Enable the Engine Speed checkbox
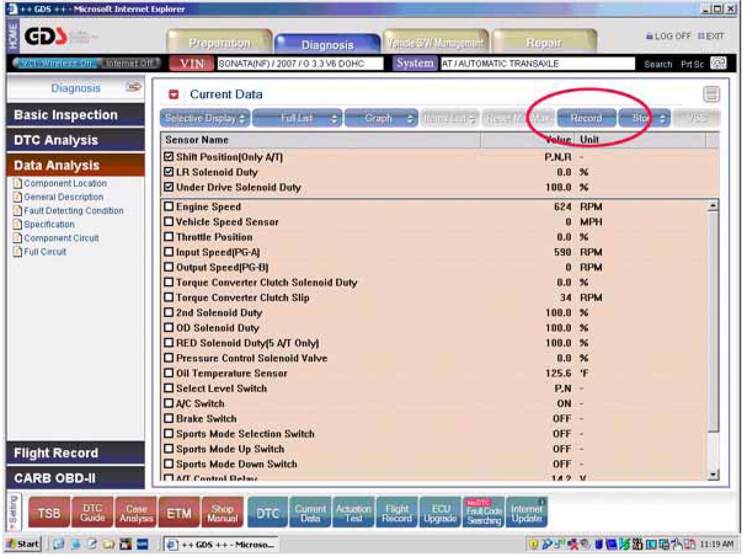 [x=169, y=206]
